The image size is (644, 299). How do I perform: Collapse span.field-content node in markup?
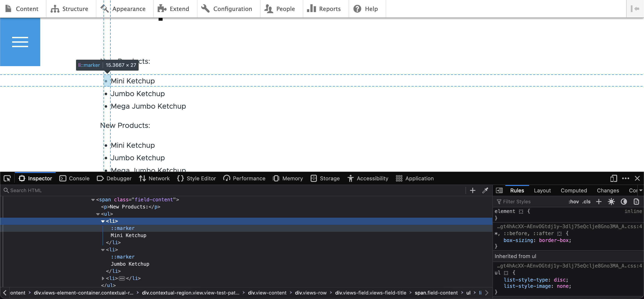click(93, 200)
